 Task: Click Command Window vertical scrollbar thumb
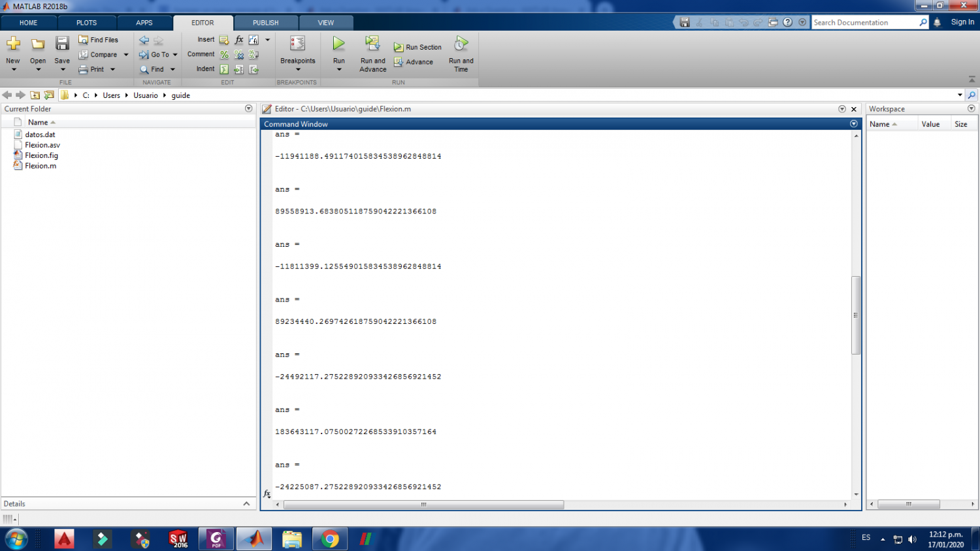(x=856, y=315)
